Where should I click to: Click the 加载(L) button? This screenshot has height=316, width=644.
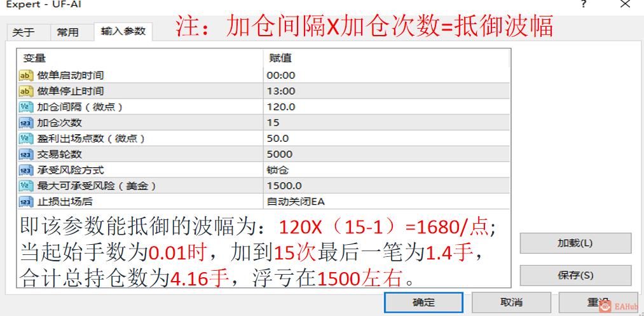pyautogui.click(x=575, y=243)
